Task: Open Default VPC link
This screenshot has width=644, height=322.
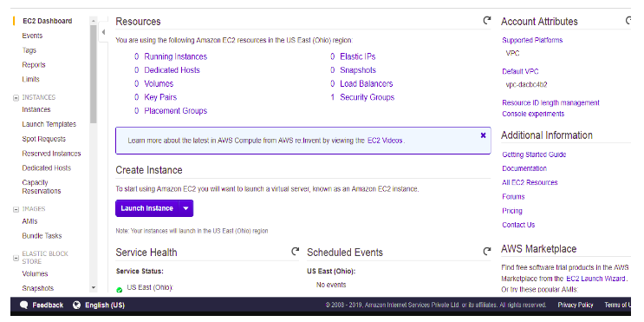Action: pyautogui.click(x=520, y=71)
